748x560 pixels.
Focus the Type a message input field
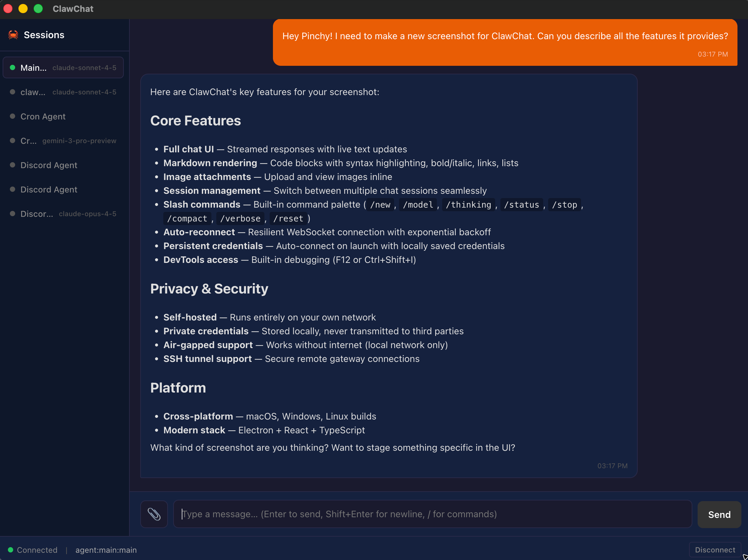pos(432,514)
